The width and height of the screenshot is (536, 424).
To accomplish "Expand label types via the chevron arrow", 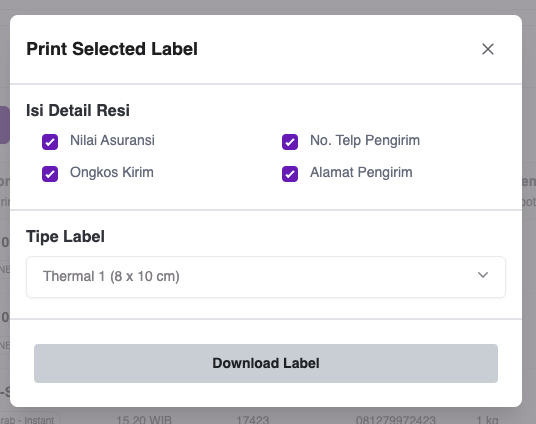I will pyautogui.click(x=483, y=275).
